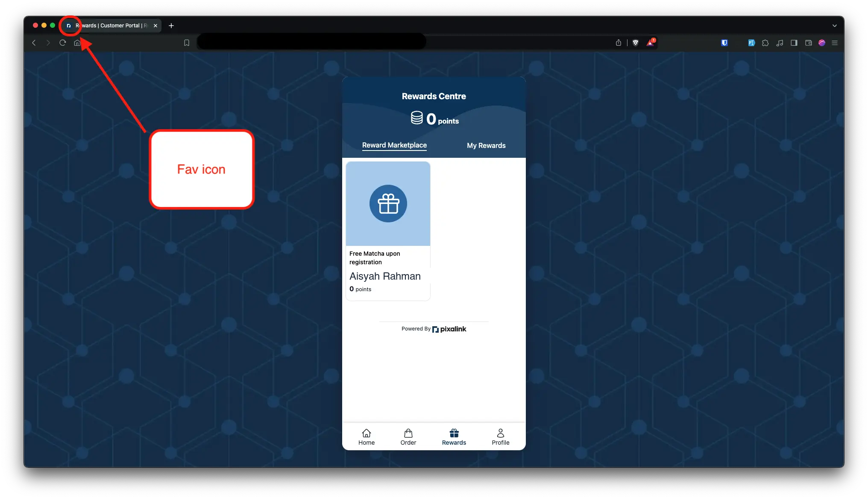Screen dimensions: 868x499
Task: Bookmark this page with the bookmark icon
Action: tap(187, 43)
